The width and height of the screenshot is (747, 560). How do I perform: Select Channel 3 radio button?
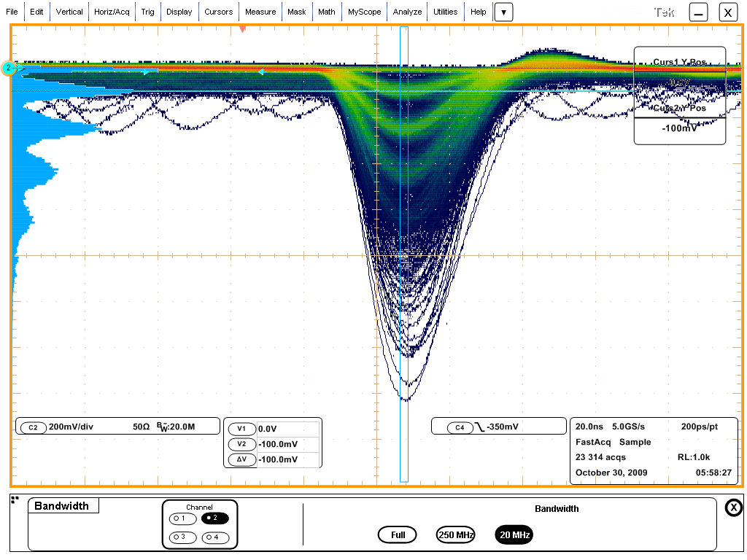click(182, 537)
